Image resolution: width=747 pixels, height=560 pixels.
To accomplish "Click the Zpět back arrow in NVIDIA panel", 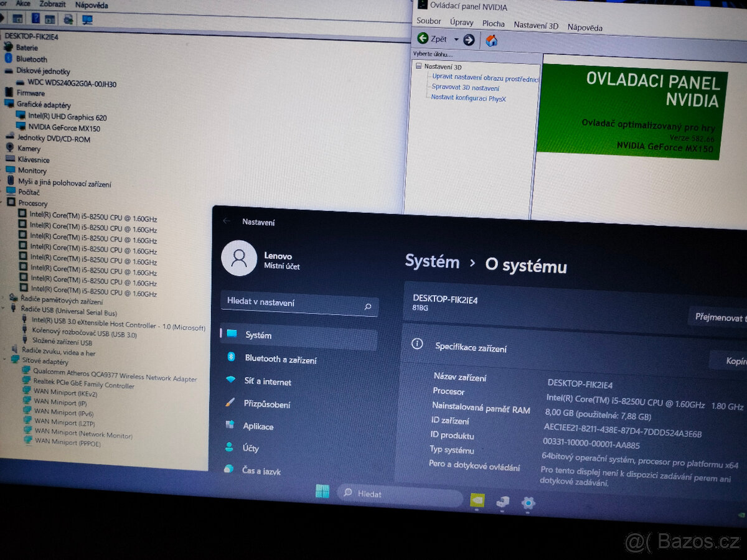I will pyautogui.click(x=423, y=39).
